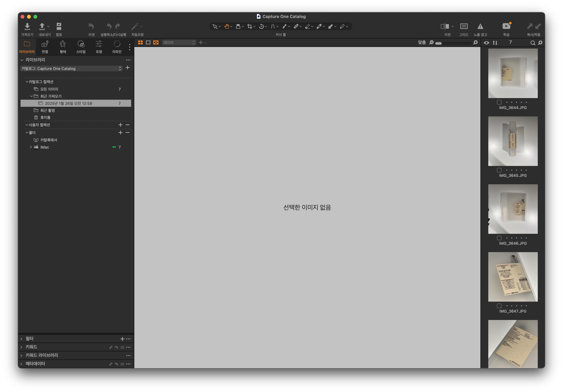Click the Exposure Warning (노출 경고) icon
Screen dimensions: 563x392
[480, 26]
